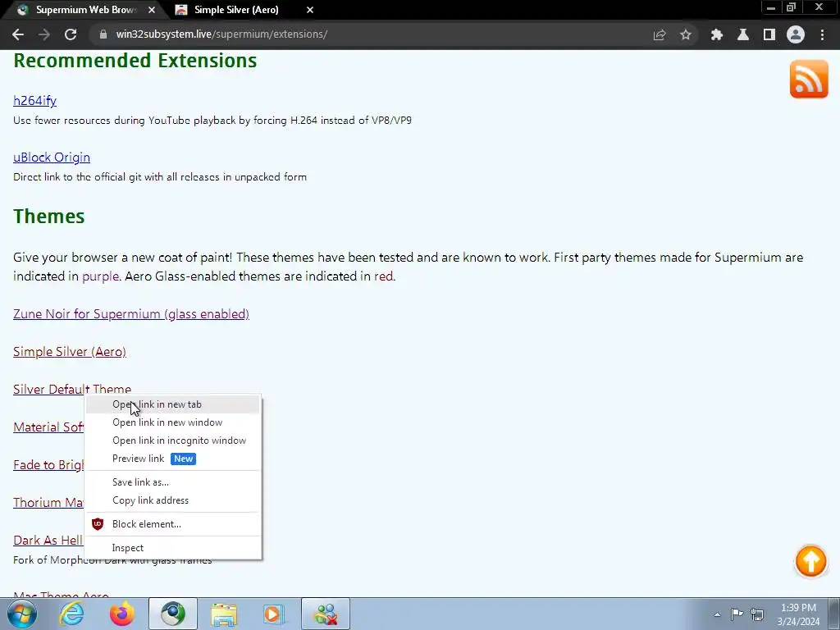Toggle the side panel icon

pos(769,34)
